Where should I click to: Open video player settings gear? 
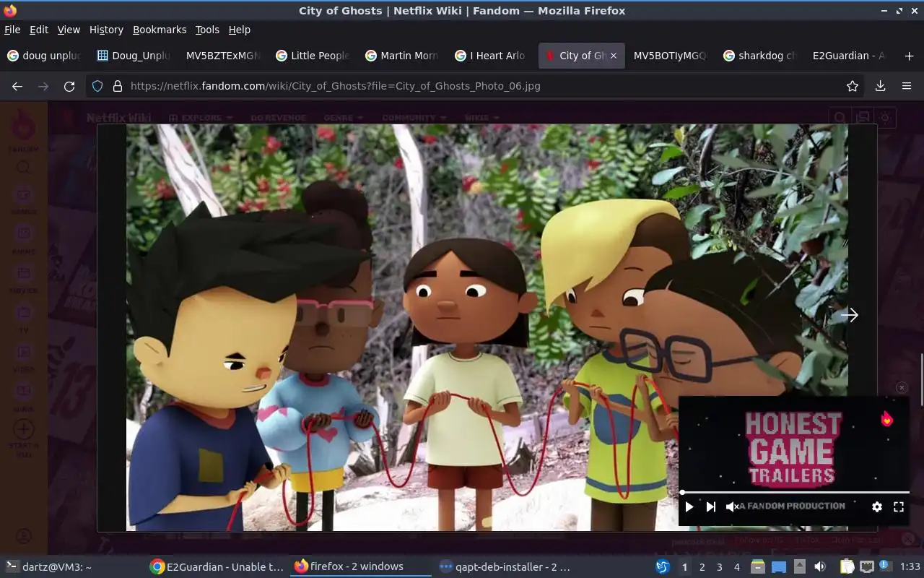point(877,507)
